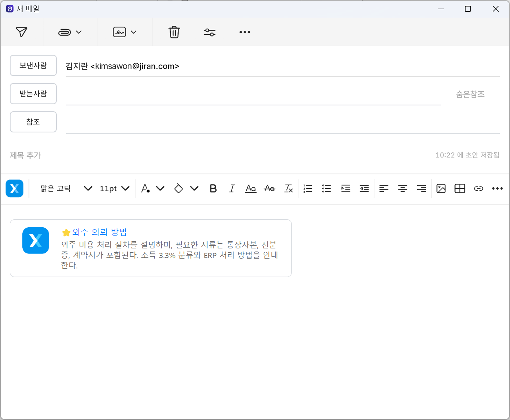Viewport: 510px width, 420px height.
Task: Open the signature dropdown arrow
Action: click(x=134, y=32)
